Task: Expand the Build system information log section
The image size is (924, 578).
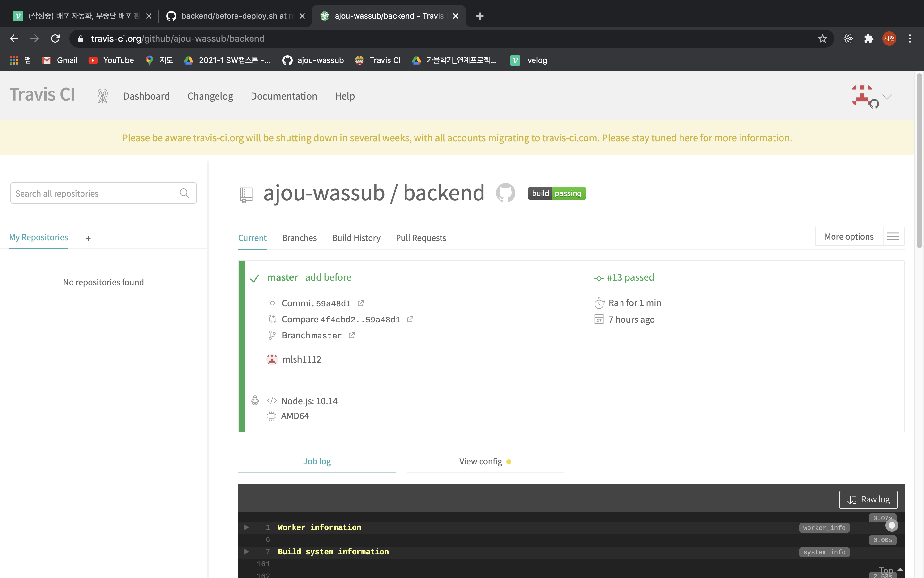Action: tap(247, 552)
